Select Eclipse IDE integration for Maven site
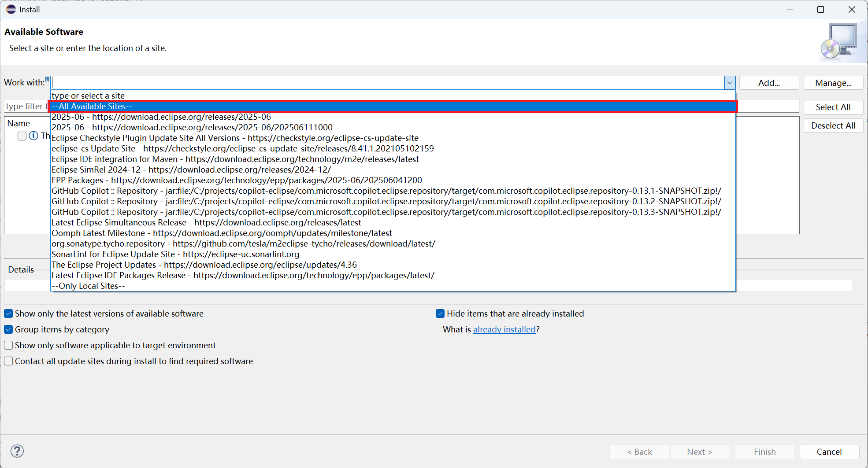The image size is (868, 468). coord(393,159)
